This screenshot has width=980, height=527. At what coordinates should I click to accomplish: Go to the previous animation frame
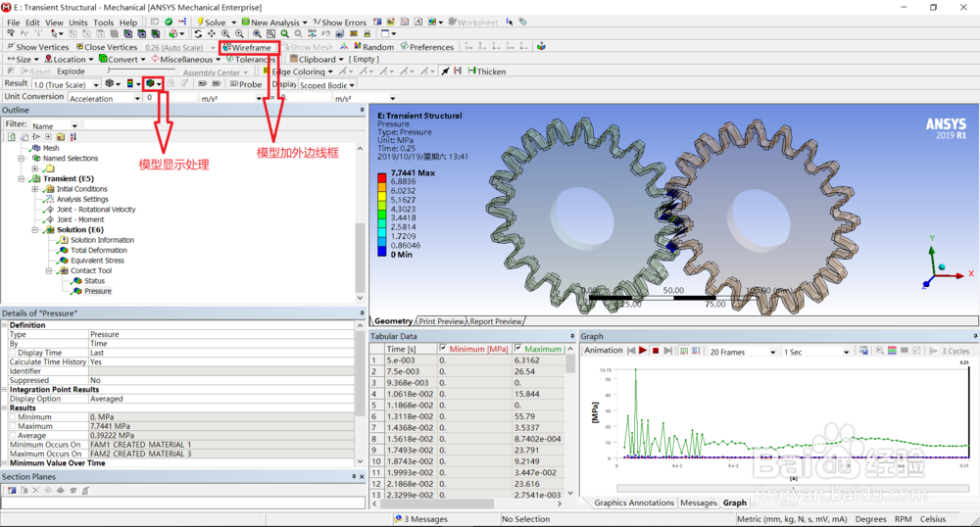(631, 351)
